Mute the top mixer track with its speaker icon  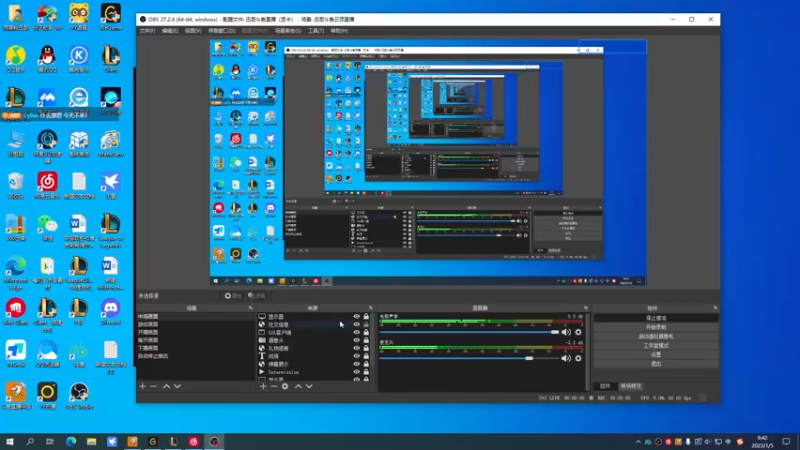pyautogui.click(x=566, y=332)
